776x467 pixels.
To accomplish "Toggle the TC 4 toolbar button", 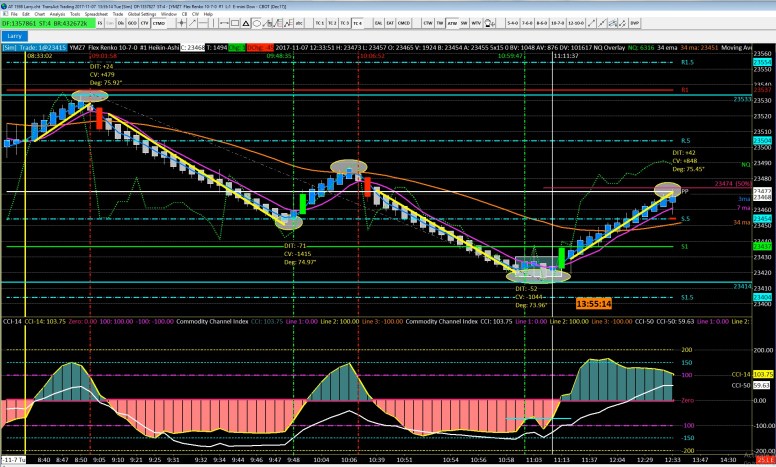I will 357,23.
